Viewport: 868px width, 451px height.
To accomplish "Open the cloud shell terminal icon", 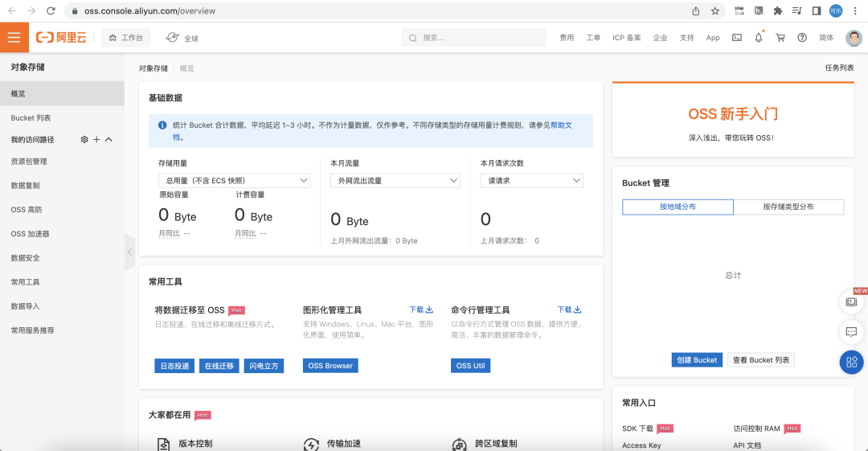I will pyautogui.click(x=737, y=38).
